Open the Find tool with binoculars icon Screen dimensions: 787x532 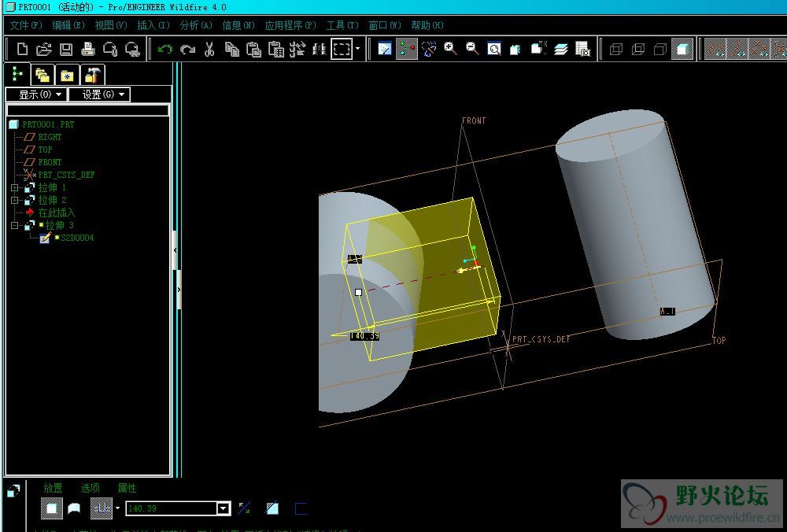tap(320, 49)
